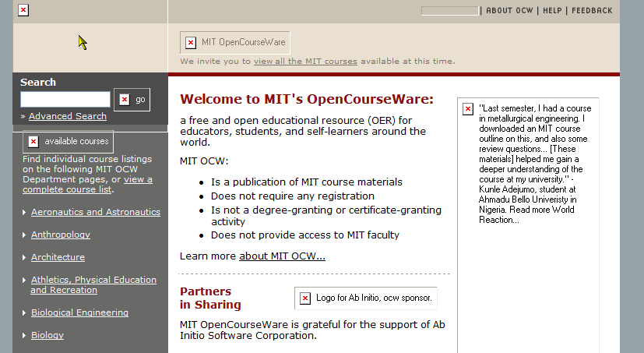Click the Welcome to MIT's OpenCourseWare heading
Viewport: 644px width, 353px height.
(x=307, y=99)
